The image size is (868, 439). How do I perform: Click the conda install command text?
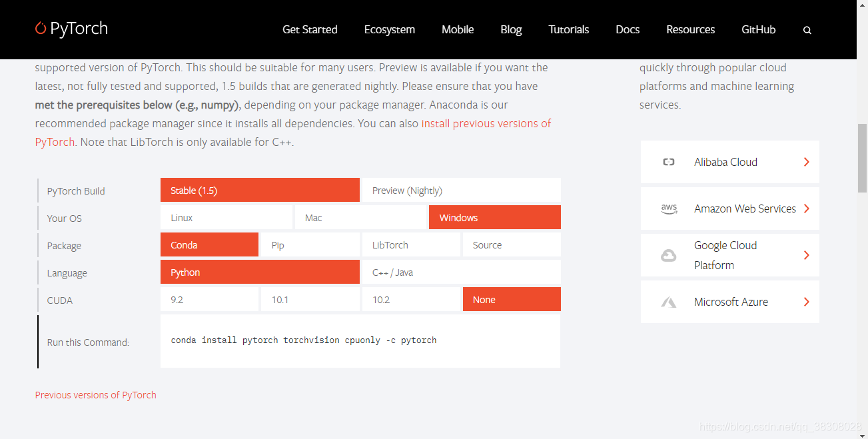point(304,340)
